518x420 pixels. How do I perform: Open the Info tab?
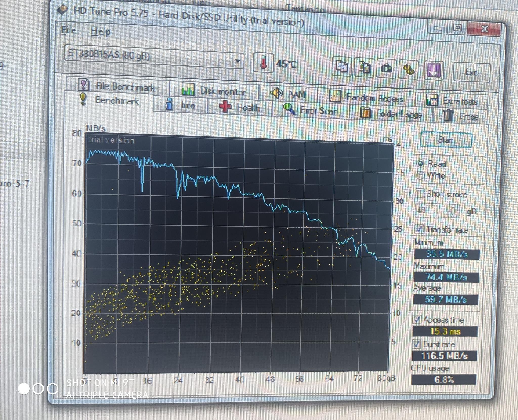pos(180,104)
